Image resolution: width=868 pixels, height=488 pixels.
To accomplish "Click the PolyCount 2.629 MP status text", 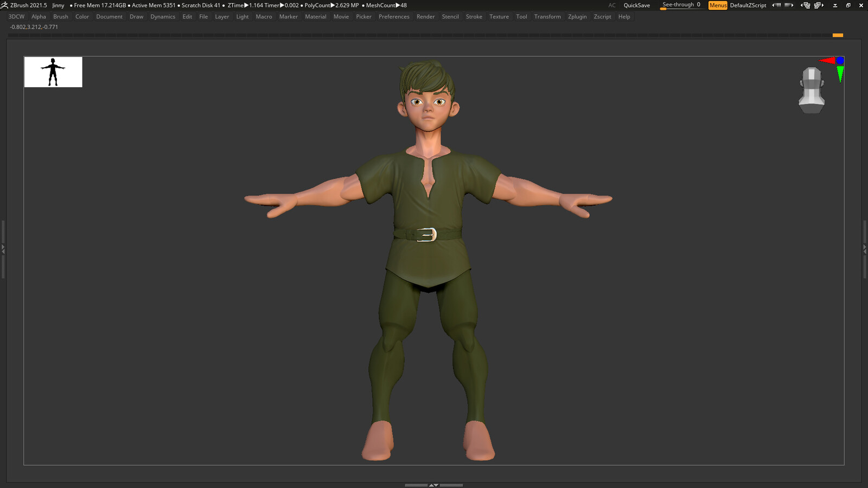I will point(331,5).
